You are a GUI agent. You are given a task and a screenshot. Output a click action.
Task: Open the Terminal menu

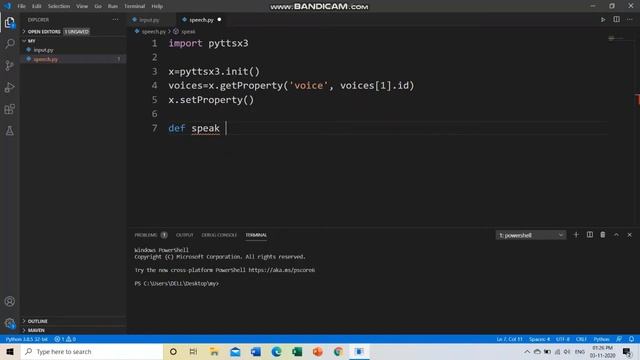[x=135, y=6]
